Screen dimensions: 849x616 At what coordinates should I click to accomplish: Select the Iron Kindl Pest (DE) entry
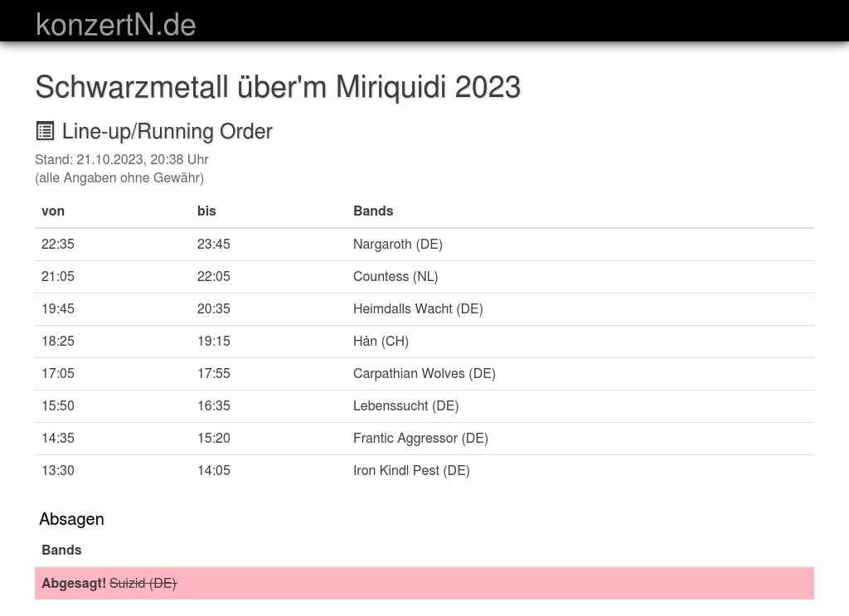(x=411, y=470)
